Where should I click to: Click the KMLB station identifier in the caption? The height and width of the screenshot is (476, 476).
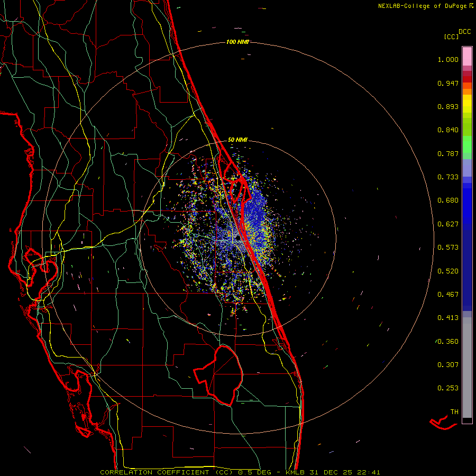pyautogui.click(x=296, y=472)
